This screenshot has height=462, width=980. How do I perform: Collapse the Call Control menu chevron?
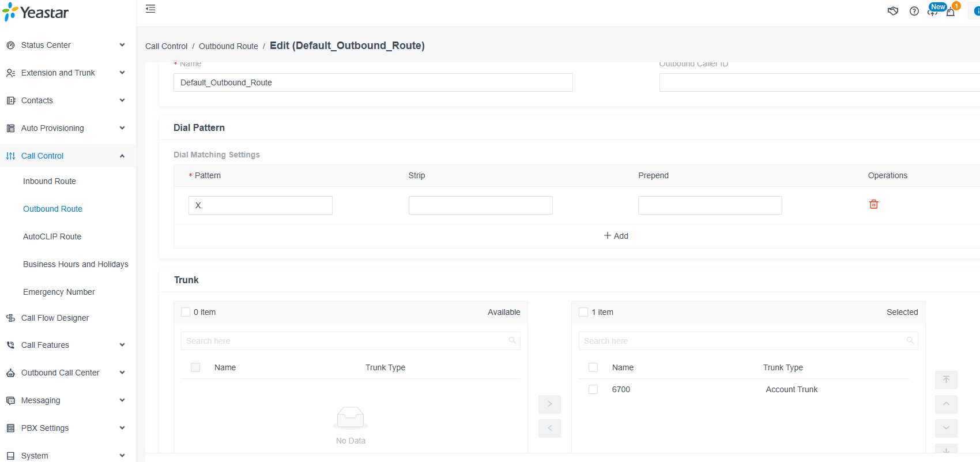[122, 156]
